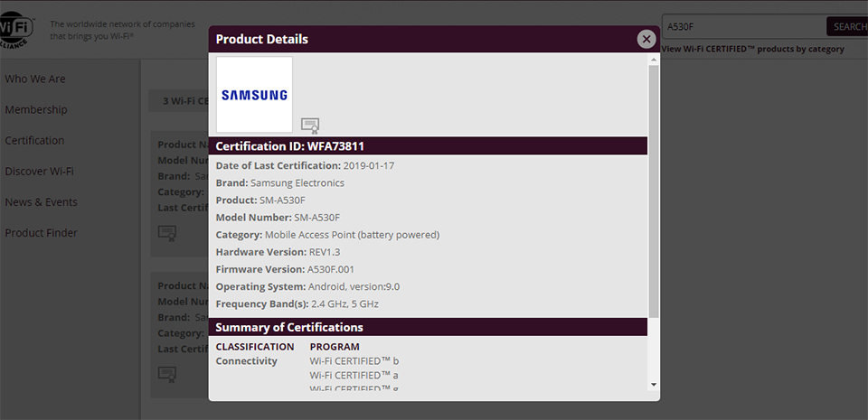Click the second result's certificate icon

(167, 375)
